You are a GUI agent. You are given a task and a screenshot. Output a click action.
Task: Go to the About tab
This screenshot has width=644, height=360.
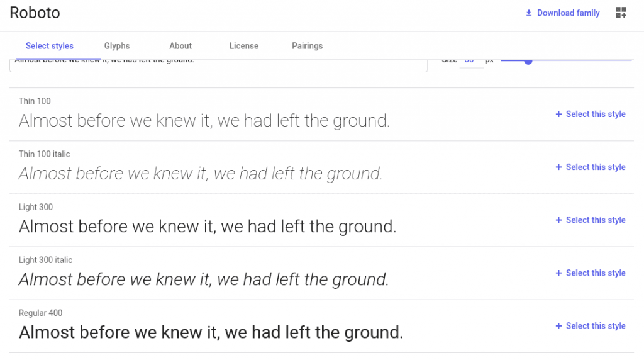click(180, 46)
